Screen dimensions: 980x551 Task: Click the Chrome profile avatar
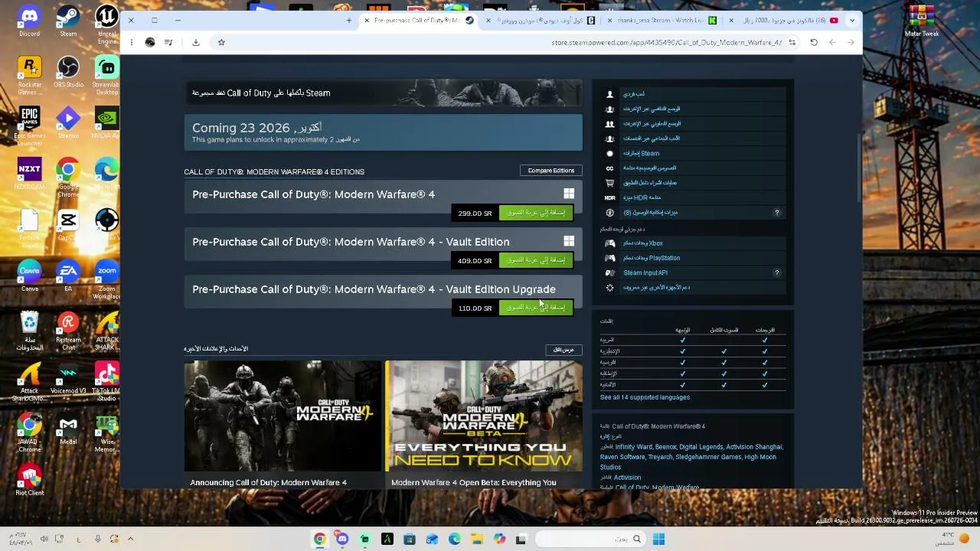pos(150,42)
